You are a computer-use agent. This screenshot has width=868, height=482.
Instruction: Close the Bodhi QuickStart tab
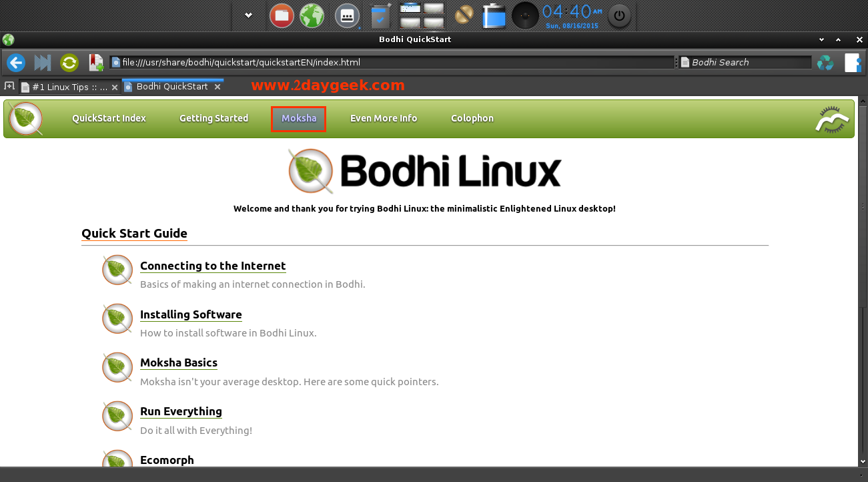[x=218, y=87]
